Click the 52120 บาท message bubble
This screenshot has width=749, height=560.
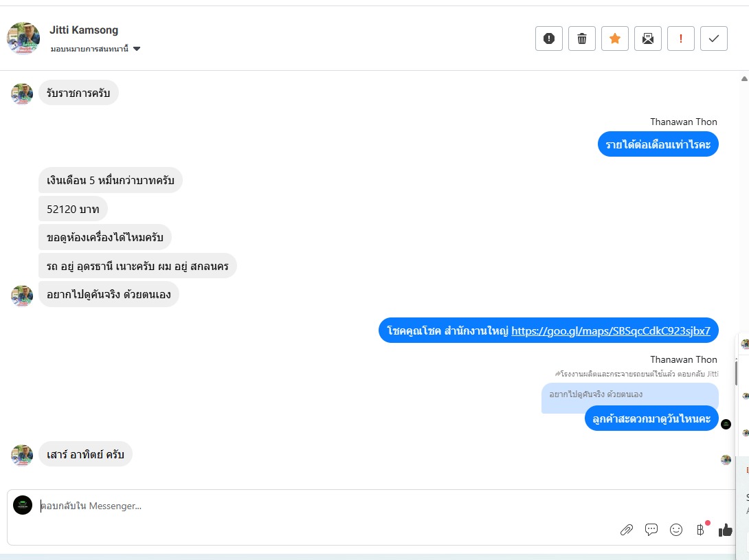73,209
